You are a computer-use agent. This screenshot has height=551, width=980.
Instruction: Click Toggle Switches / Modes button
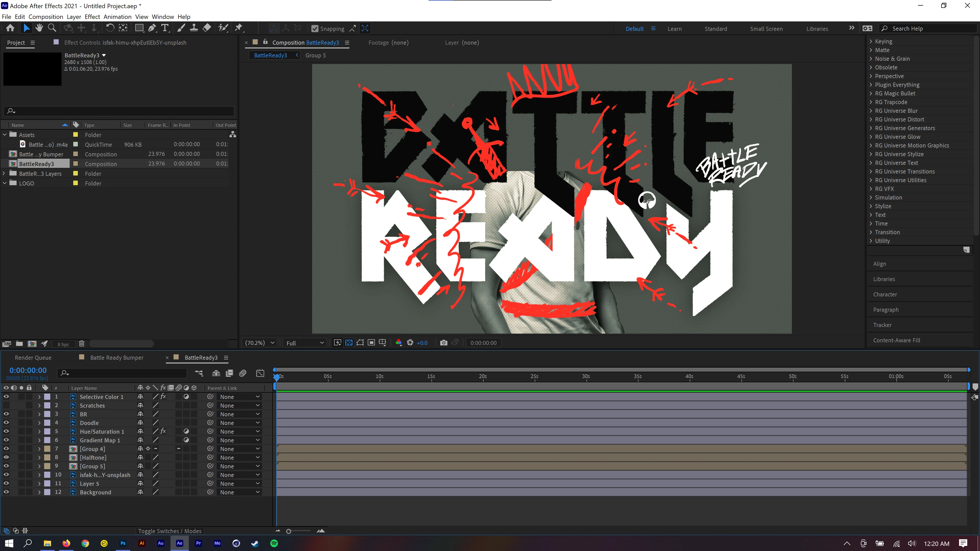point(170,531)
